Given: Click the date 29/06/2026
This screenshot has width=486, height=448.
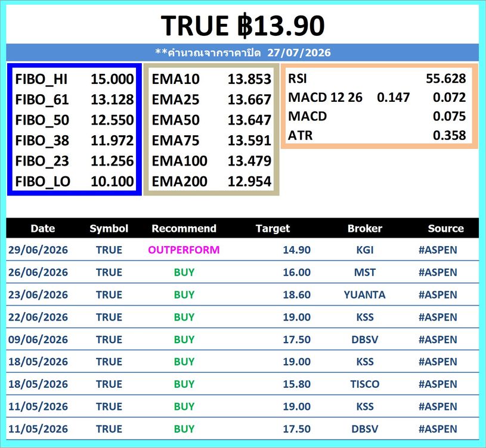Looking at the screenshot, I should [x=38, y=250].
